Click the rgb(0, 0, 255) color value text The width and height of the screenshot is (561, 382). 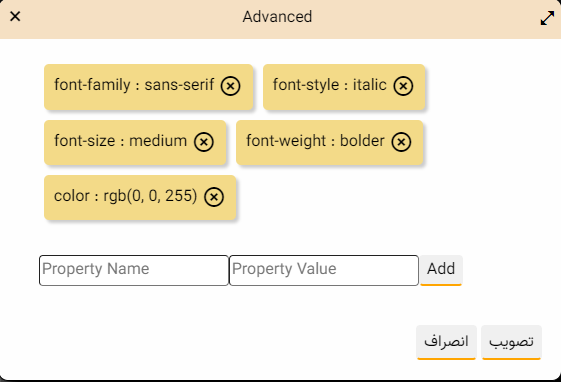coord(150,196)
